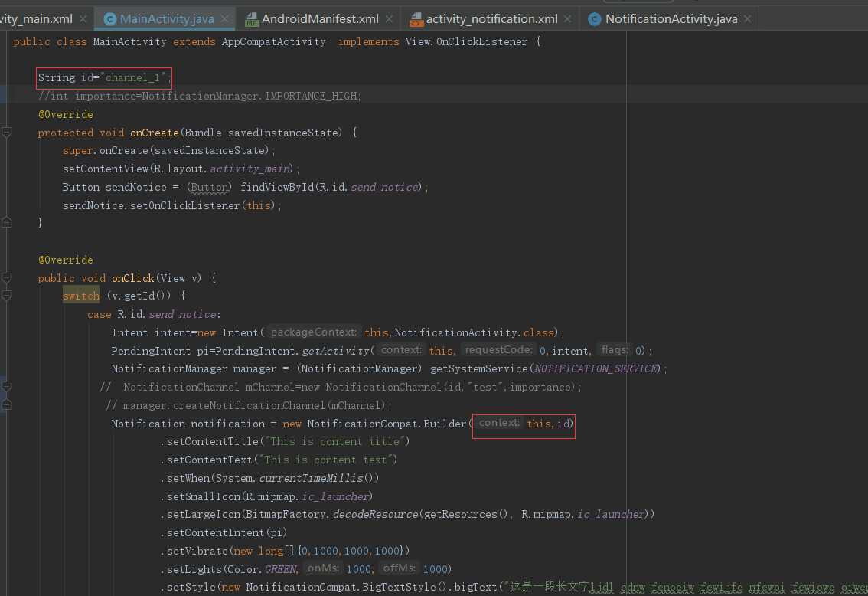Click BitmapFactory.decodeResource in setLargeIcon
This screenshot has width=868, height=596.
point(331,514)
